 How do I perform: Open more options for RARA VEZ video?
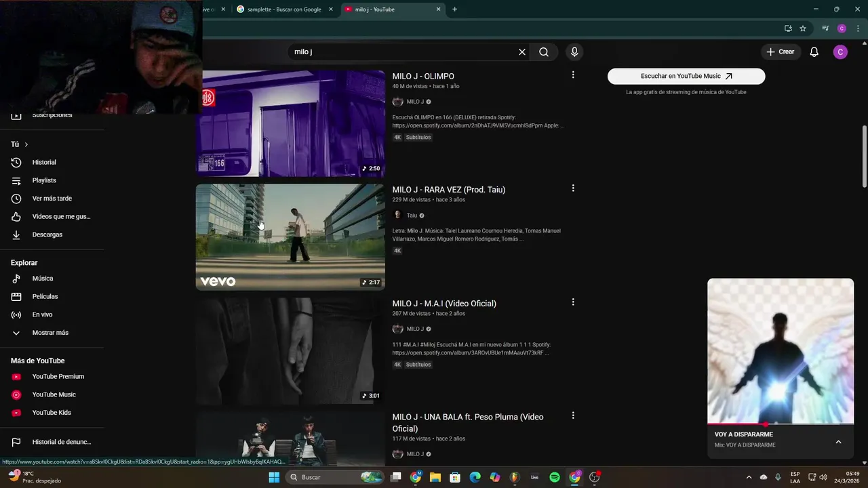pyautogui.click(x=573, y=188)
